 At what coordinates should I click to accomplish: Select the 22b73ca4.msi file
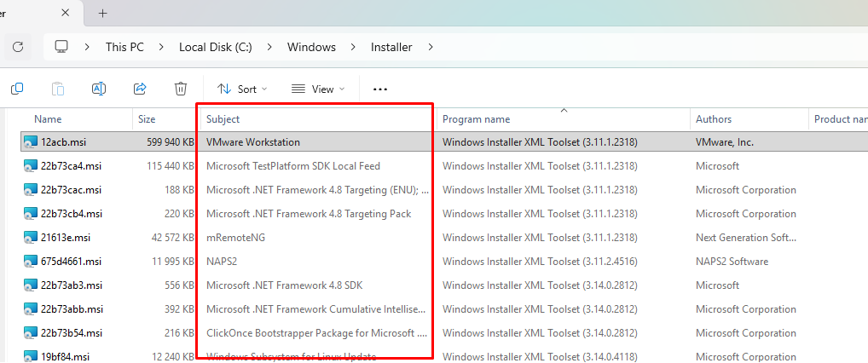71,166
